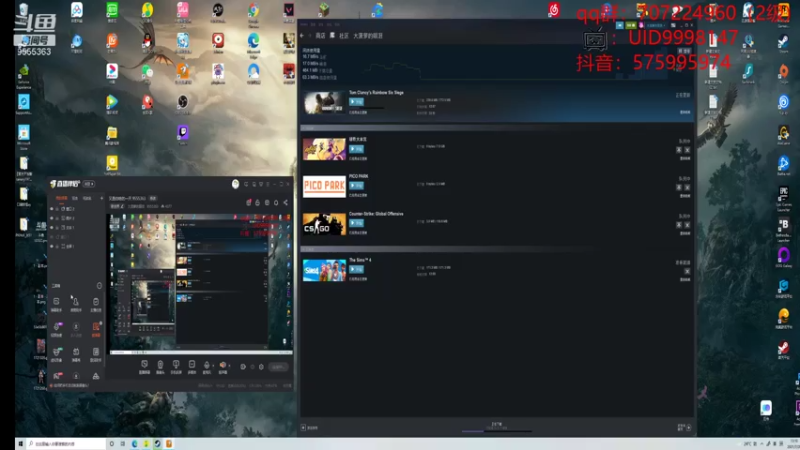
Task: Select the yellow QQ Music desktop icon
Action: [x=147, y=12]
